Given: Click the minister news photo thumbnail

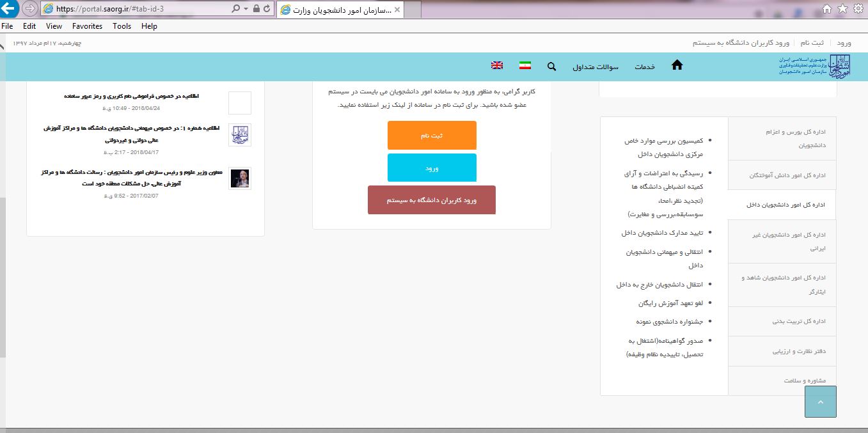Looking at the screenshot, I should click(x=240, y=178).
